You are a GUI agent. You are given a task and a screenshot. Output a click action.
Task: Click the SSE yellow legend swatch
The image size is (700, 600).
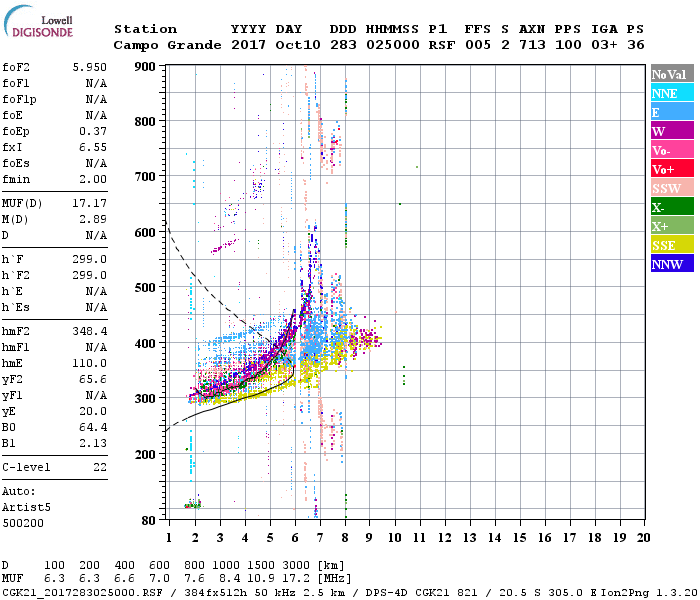671,245
